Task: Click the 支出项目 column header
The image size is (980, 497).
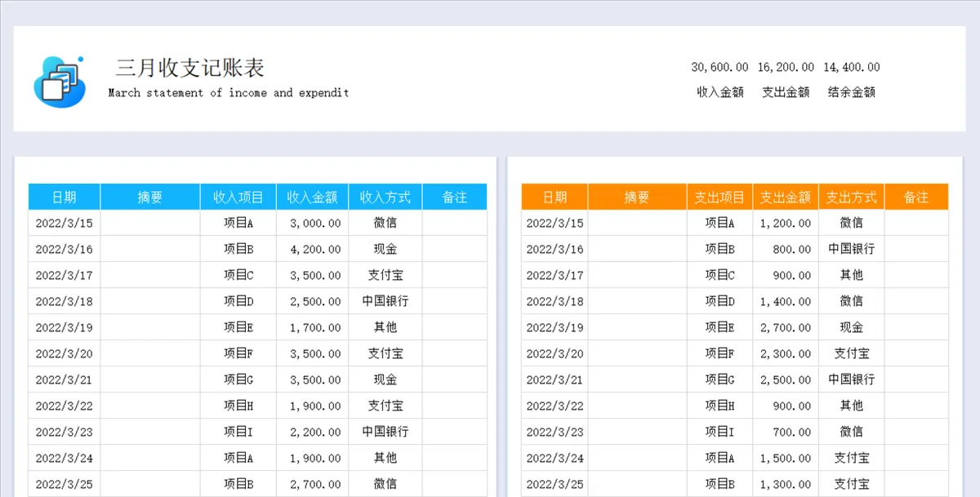Action: click(719, 197)
